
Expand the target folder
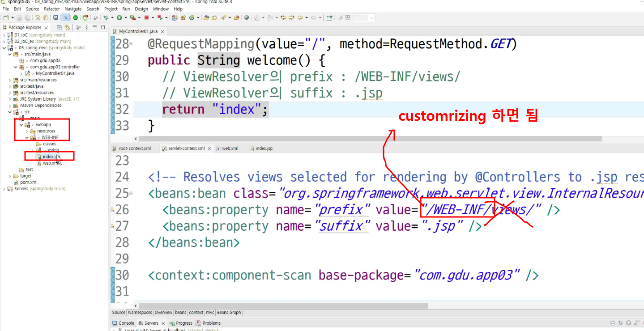coord(10,176)
